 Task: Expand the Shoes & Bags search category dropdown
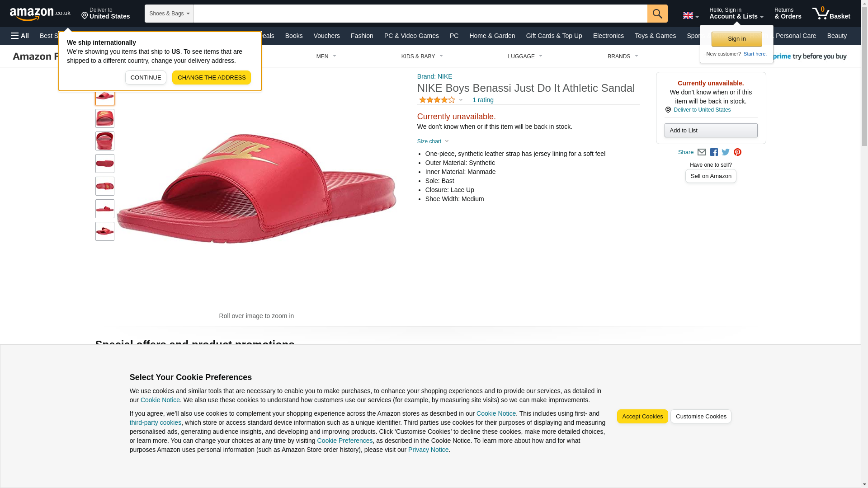[x=169, y=14]
